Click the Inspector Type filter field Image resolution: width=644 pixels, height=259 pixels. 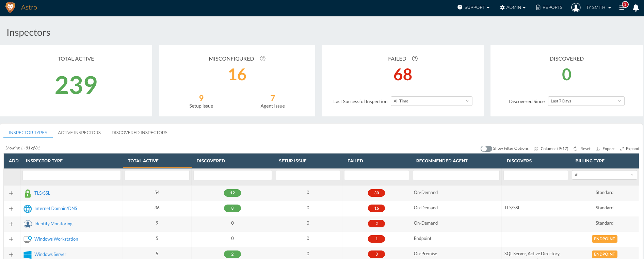click(x=71, y=175)
